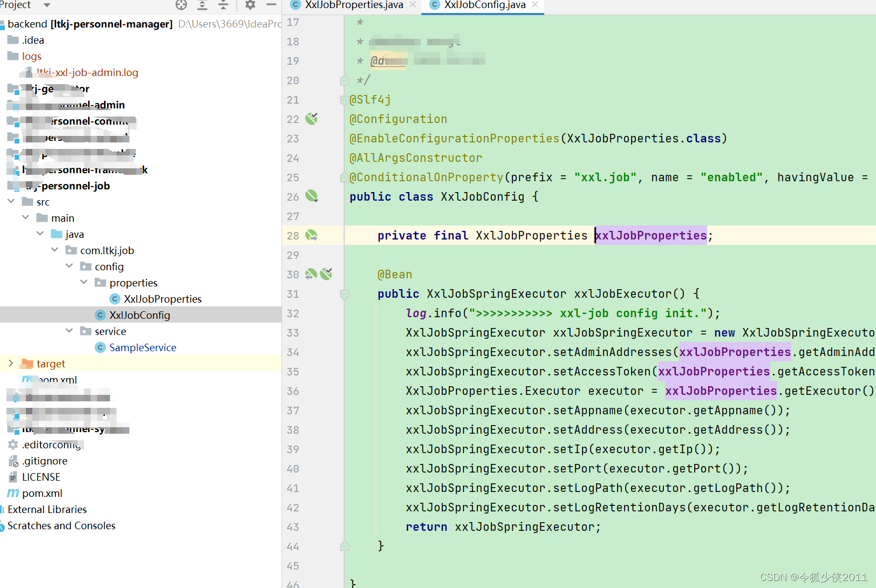Click XxlJobProperties.class in EnableConfigurationProperties

(x=643, y=138)
